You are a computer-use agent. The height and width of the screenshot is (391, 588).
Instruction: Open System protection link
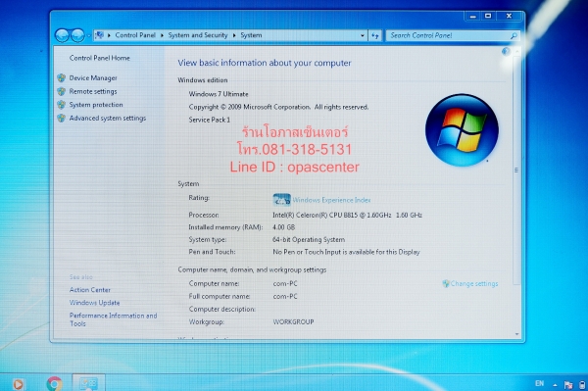[96, 105]
